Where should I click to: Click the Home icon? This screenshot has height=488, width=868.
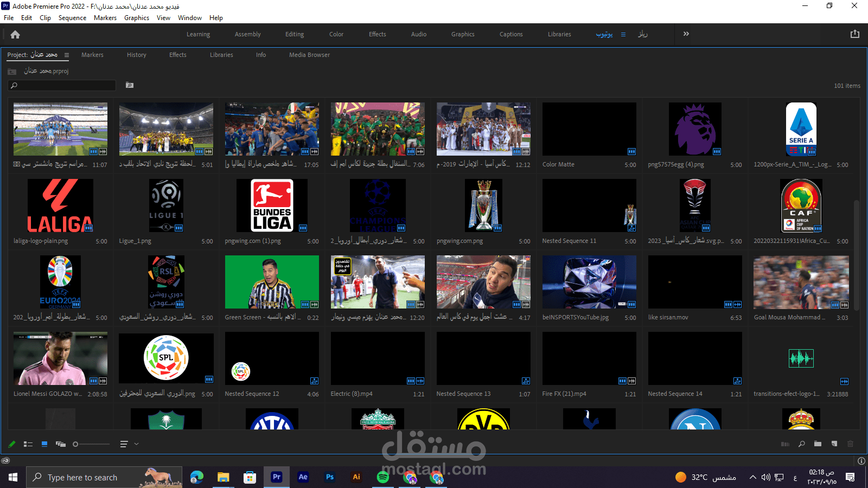pos(15,34)
